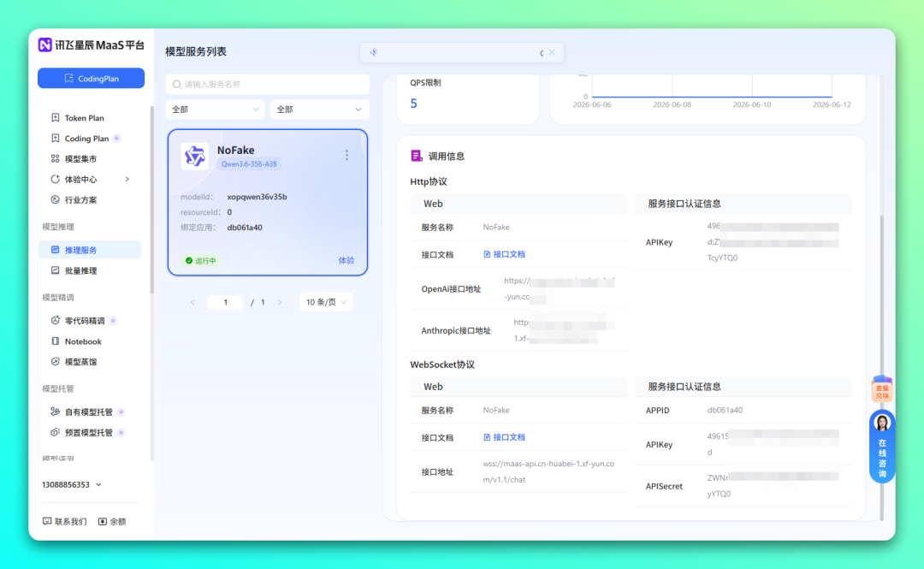Click modelId value xopqwen36v35b
Viewport: 924px width, 569px height.
coord(257,197)
